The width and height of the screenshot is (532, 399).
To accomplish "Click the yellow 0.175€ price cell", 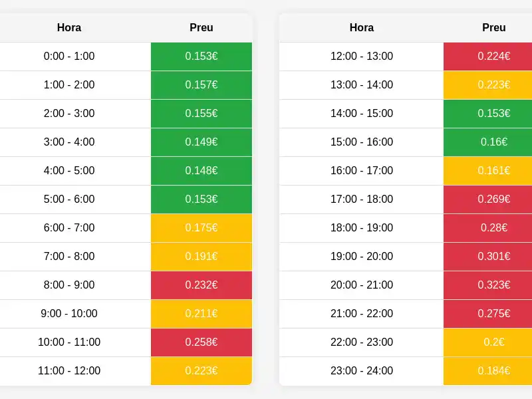I will click(x=201, y=227).
